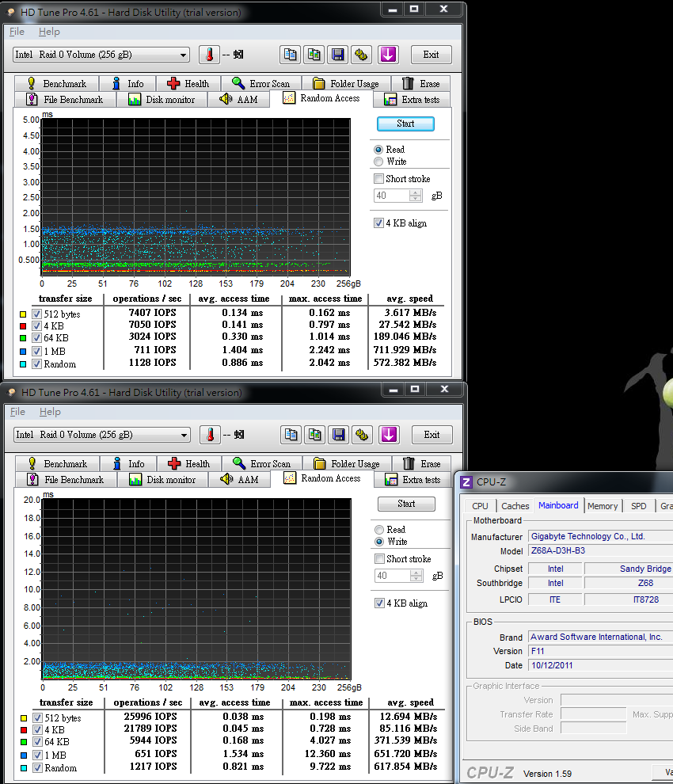Click Start in the lower HD Tune window
This screenshot has height=784, width=673.
tap(406, 504)
